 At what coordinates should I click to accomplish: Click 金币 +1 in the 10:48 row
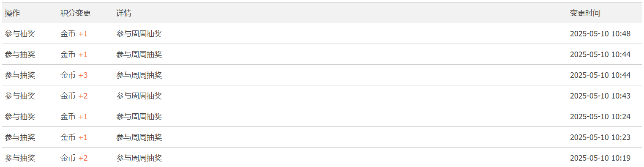(74, 34)
